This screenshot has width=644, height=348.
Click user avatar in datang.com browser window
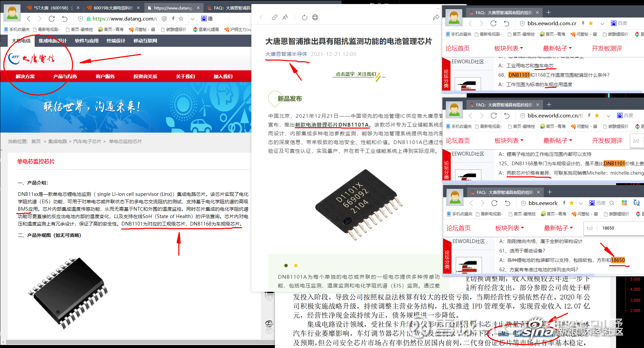12,13
